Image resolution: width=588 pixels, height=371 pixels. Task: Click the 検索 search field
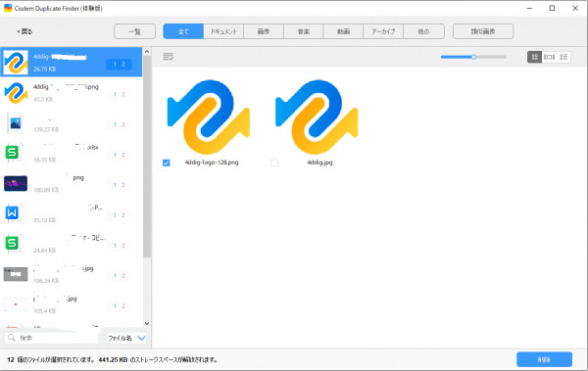[x=52, y=338]
